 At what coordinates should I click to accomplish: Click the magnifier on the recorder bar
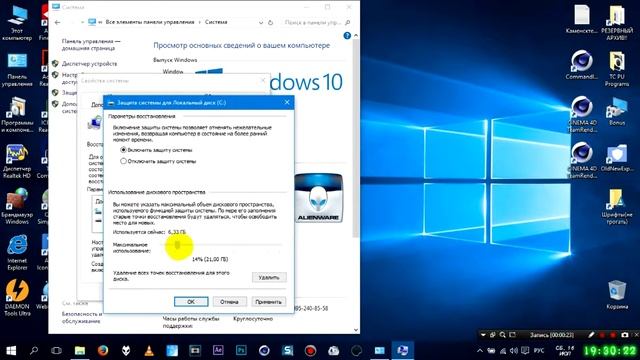[x=502, y=335]
